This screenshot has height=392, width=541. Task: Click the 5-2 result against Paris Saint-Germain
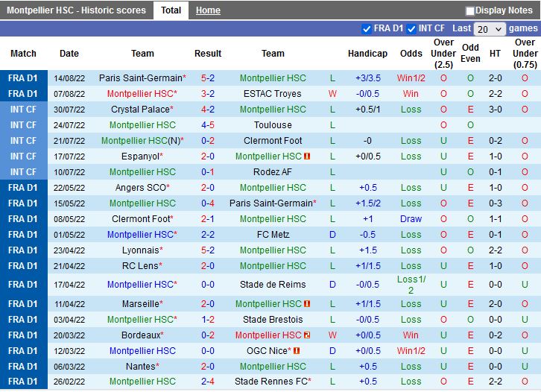tap(208, 78)
